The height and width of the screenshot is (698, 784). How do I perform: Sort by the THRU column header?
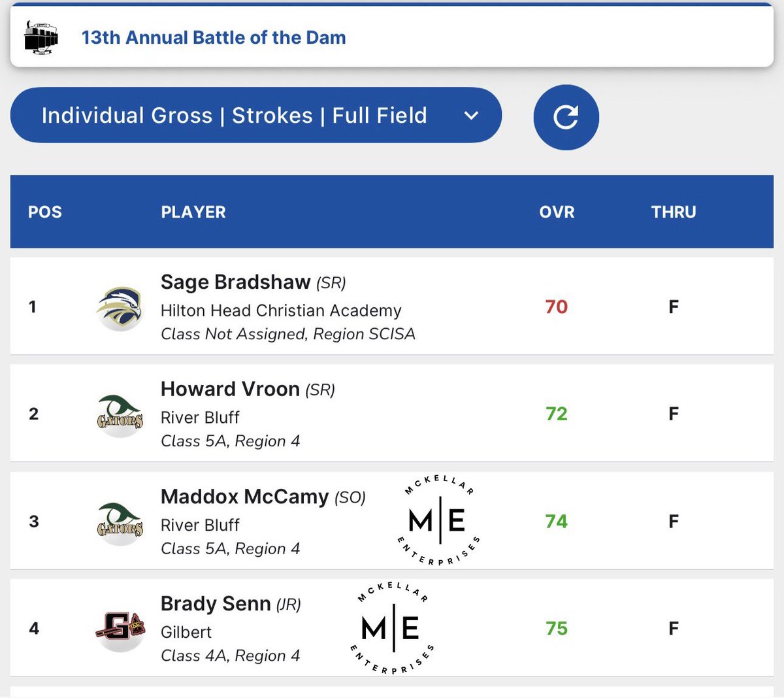point(674,212)
